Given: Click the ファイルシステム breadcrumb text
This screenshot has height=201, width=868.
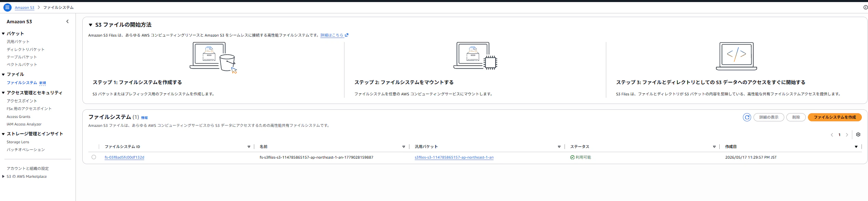Looking at the screenshot, I should [58, 8].
